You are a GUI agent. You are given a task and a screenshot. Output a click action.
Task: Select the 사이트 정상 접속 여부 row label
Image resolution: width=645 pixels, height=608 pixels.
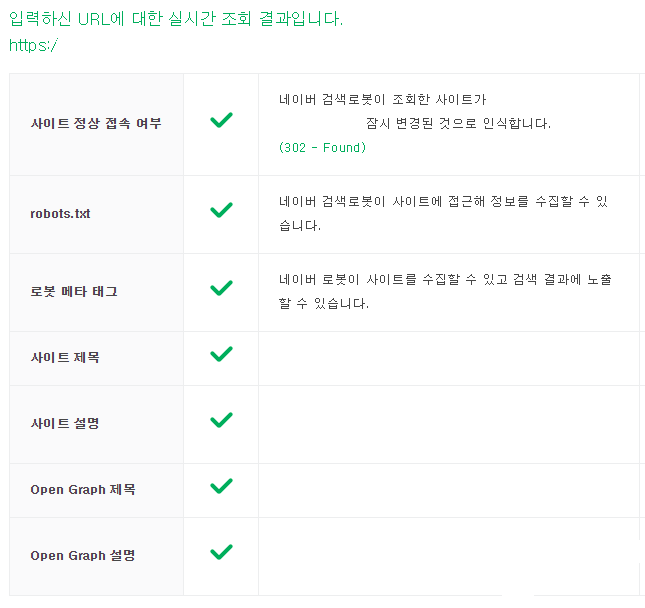[x=95, y=124]
